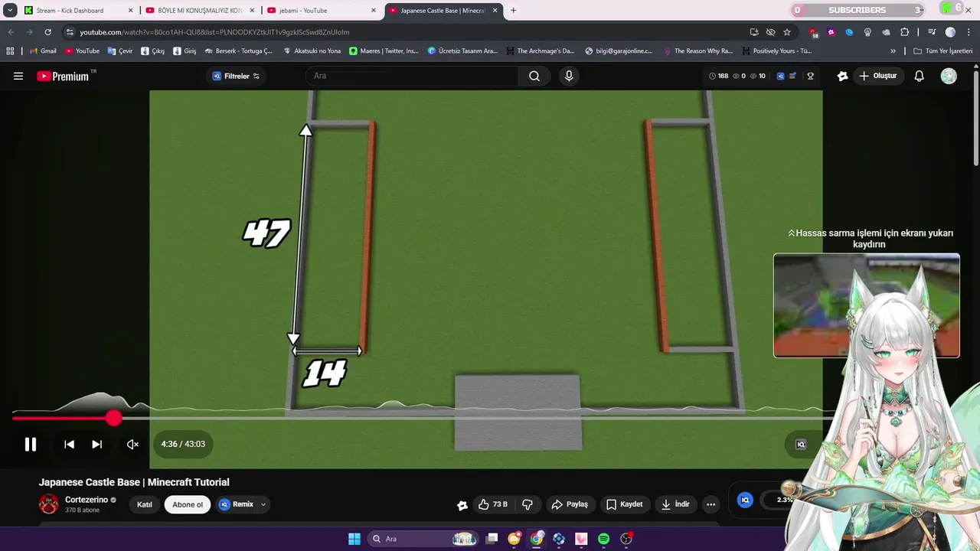
Task: Open the Gmail bookmark
Action: [x=43, y=51]
